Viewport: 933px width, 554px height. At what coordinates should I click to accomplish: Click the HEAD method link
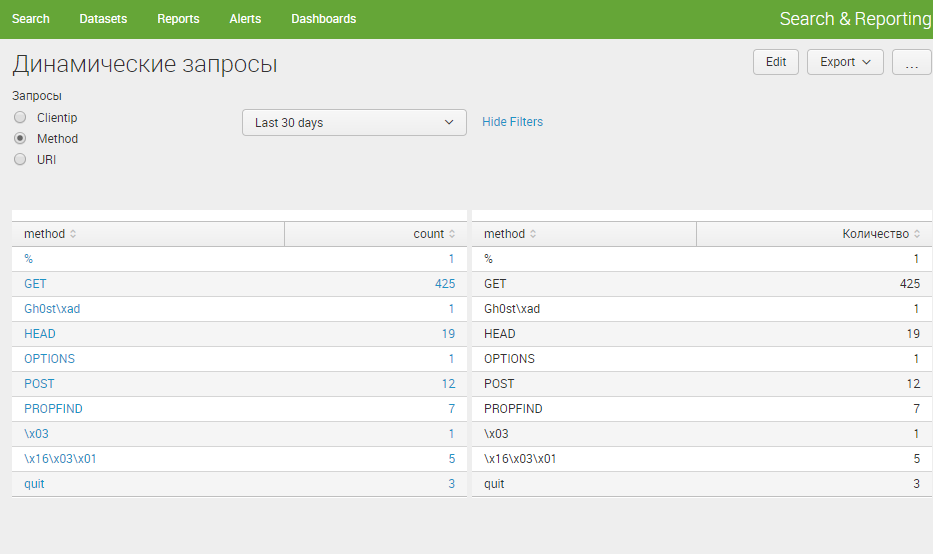pyautogui.click(x=40, y=334)
